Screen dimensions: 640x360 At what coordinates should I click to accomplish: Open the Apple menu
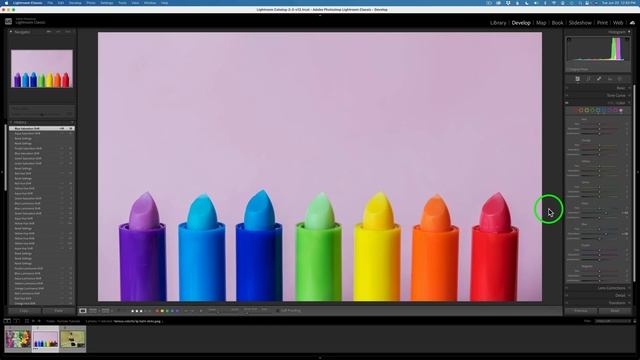[x=6, y=3]
